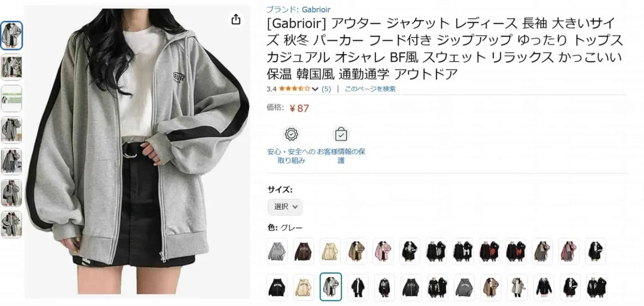View the second product thumbnail image
644x306 pixels.
11,67
